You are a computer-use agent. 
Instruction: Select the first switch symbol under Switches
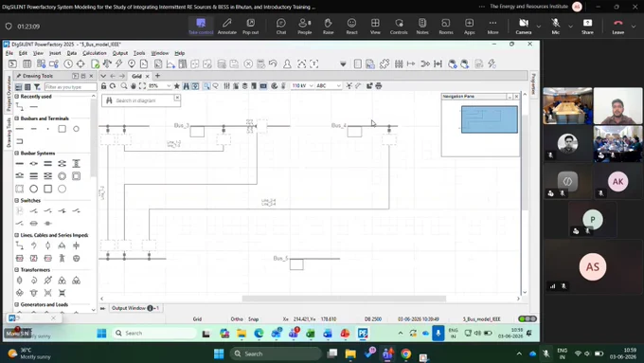point(19,211)
